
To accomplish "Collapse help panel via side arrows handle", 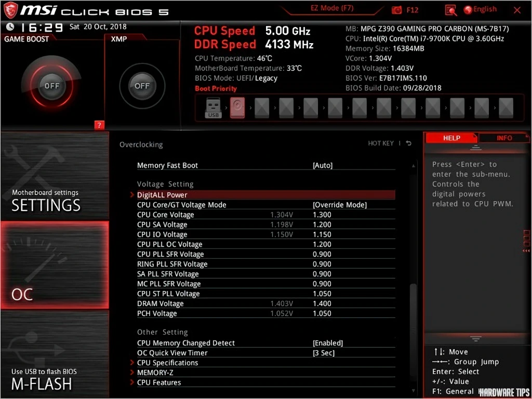I will coord(526,241).
